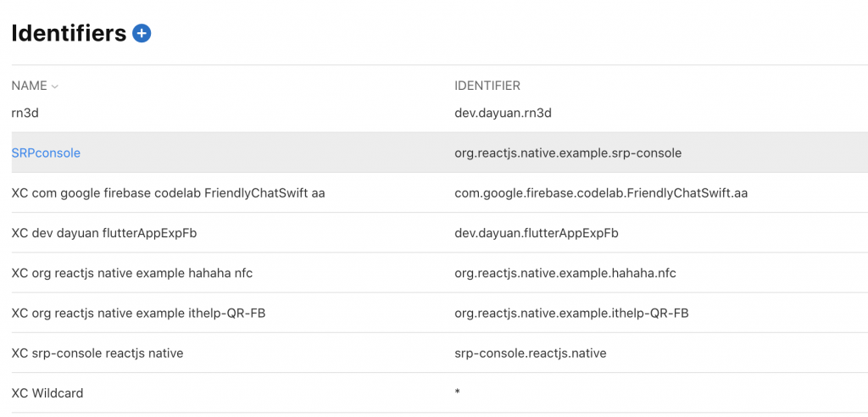This screenshot has width=868, height=417.
Task: Open XC com google firebase codelab FriendlyChatSwift aa
Action: [168, 192]
